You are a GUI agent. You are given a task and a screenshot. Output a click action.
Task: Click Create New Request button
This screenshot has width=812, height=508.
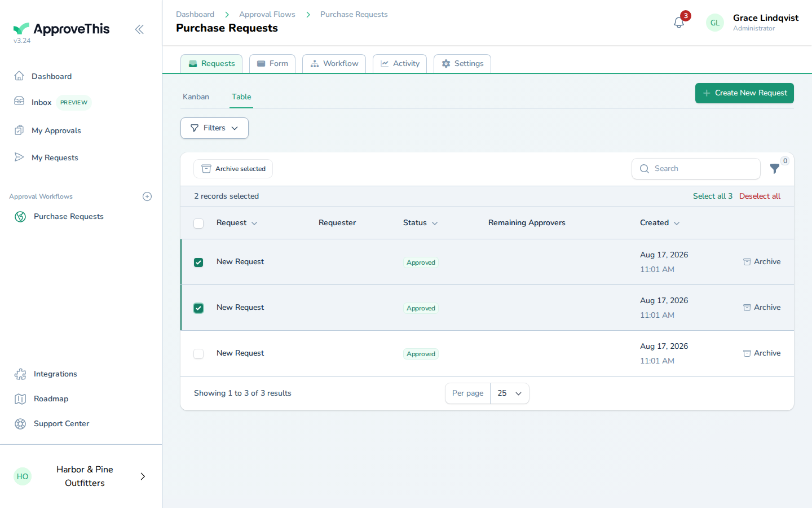744,93
